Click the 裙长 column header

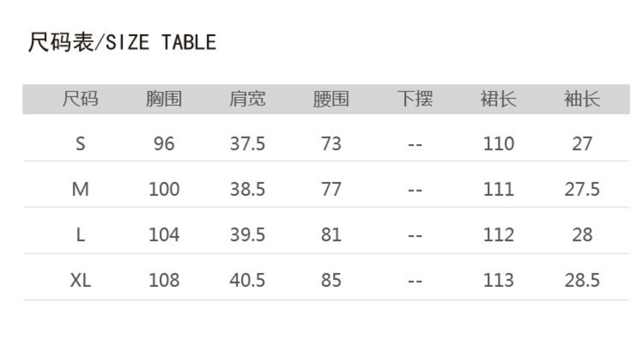coord(498,99)
